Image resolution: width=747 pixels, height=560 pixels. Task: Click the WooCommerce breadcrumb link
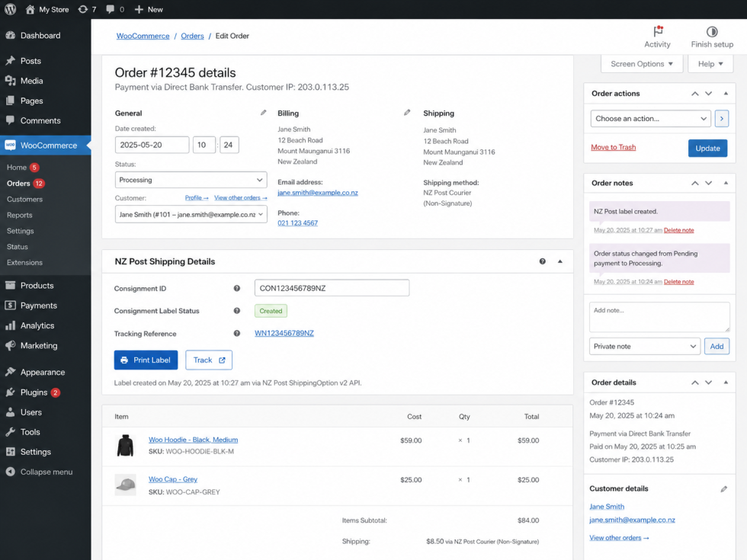143,37
